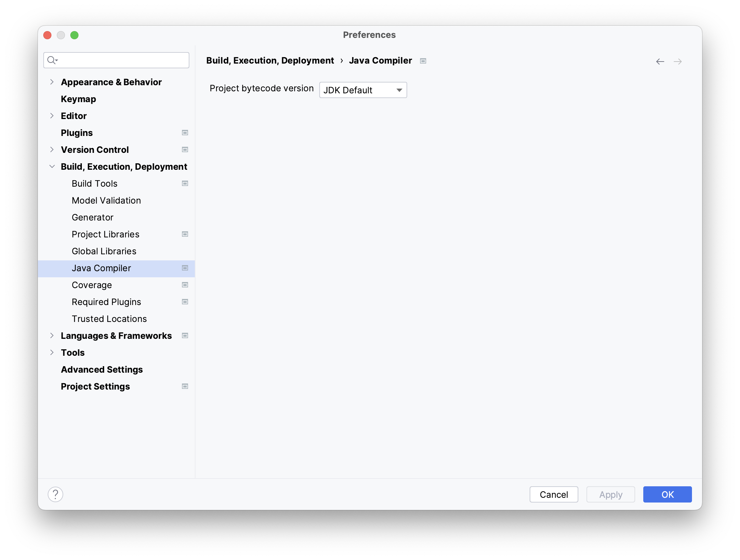Select Generator settings item
Image resolution: width=740 pixels, height=560 pixels.
[x=93, y=217]
